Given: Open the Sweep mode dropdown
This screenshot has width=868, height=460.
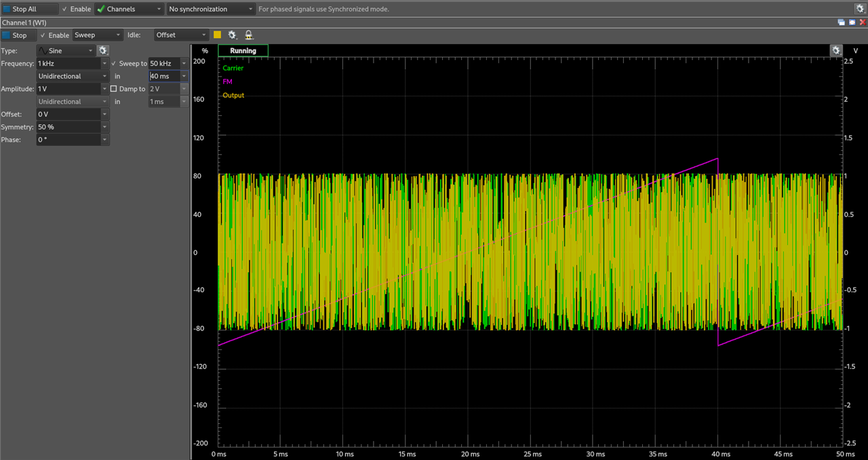Looking at the screenshot, I should [98, 35].
